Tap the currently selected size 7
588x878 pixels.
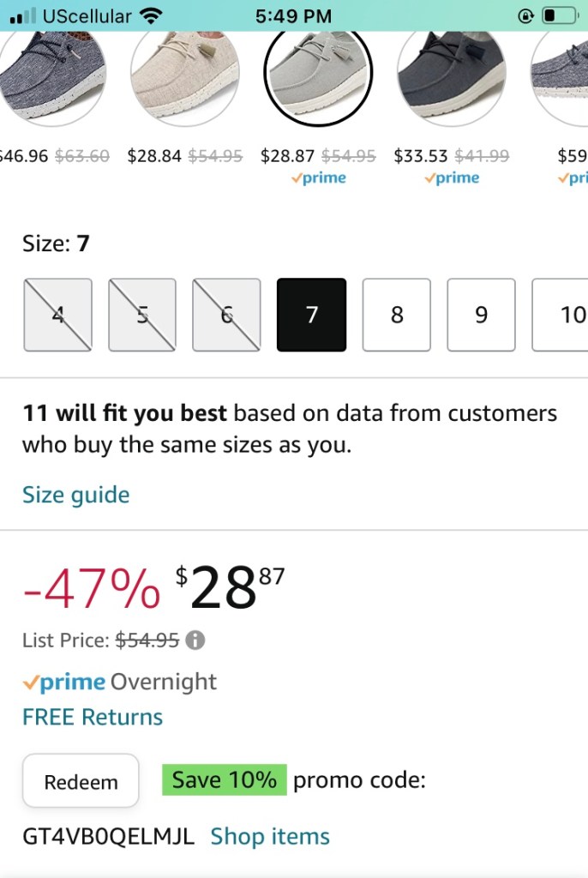tap(311, 315)
